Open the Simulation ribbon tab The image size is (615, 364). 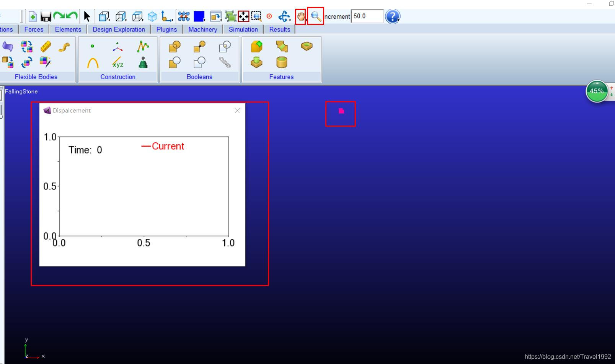[243, 29]
